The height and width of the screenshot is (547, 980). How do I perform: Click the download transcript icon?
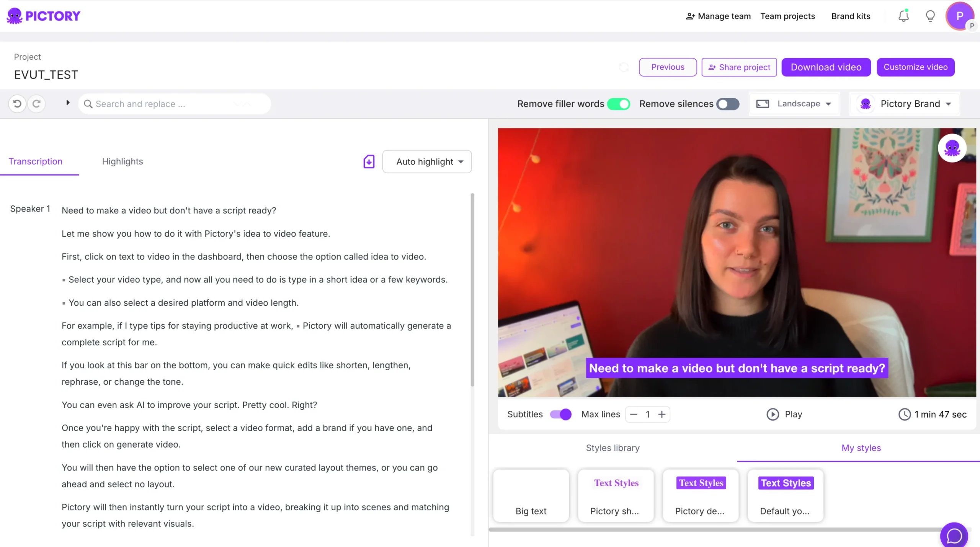click(368, 161)
